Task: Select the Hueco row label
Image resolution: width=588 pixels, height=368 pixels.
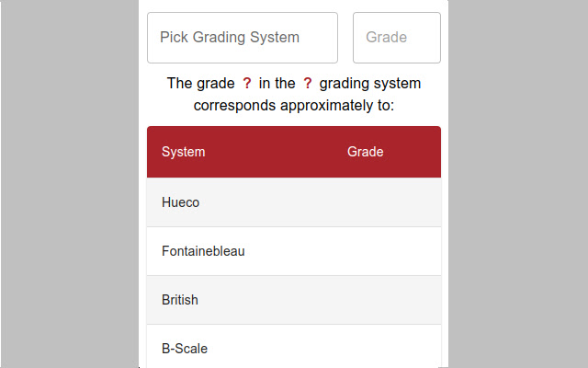Action: pyautogui.click(x=180, y=202)
